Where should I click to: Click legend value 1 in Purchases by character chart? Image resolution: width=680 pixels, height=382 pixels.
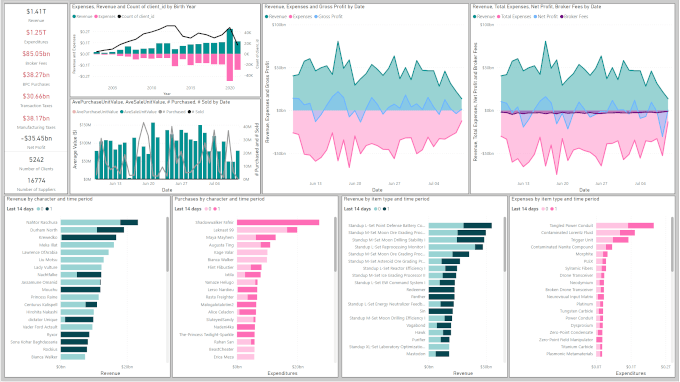(217, 209)
